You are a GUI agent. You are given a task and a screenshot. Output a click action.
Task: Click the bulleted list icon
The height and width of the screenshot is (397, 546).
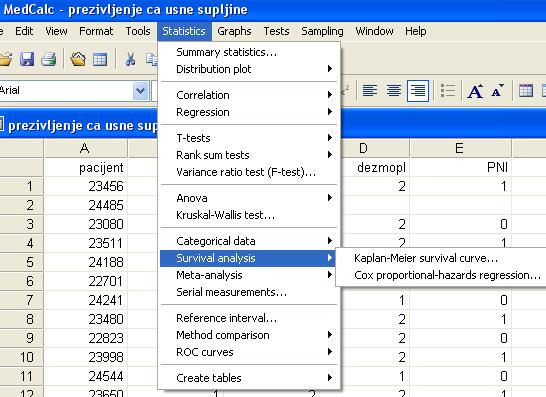click(448, 91)
